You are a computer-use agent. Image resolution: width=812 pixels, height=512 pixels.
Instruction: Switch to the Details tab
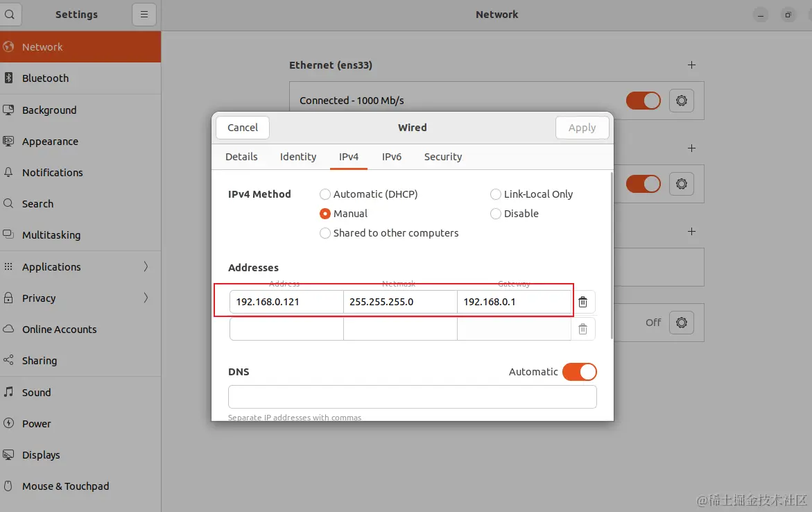(x=241, y=157)
